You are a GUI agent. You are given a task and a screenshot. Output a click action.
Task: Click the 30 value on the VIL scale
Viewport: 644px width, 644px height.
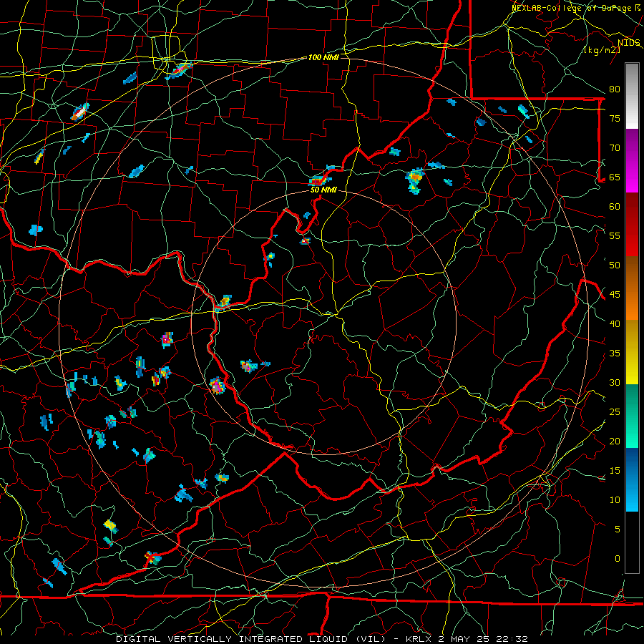615,382
